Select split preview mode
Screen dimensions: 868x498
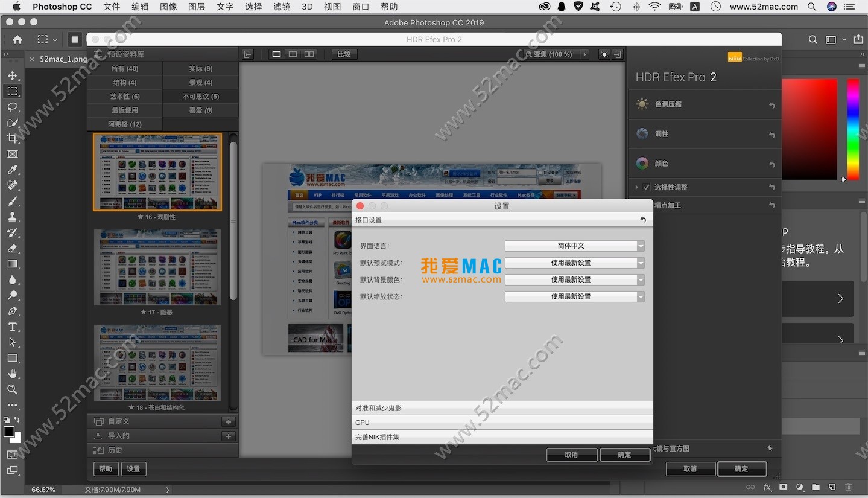coord(293,54)
